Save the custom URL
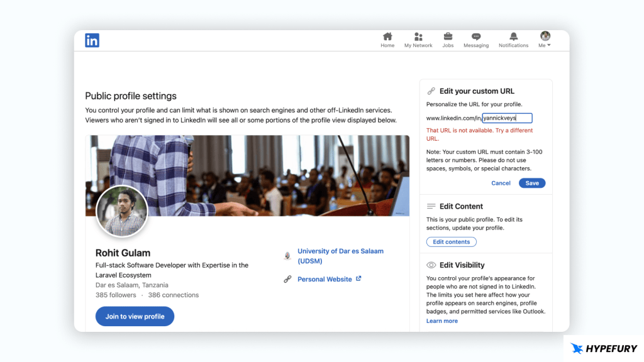This screenshot has width=644, height=362. tap(532, 183)
